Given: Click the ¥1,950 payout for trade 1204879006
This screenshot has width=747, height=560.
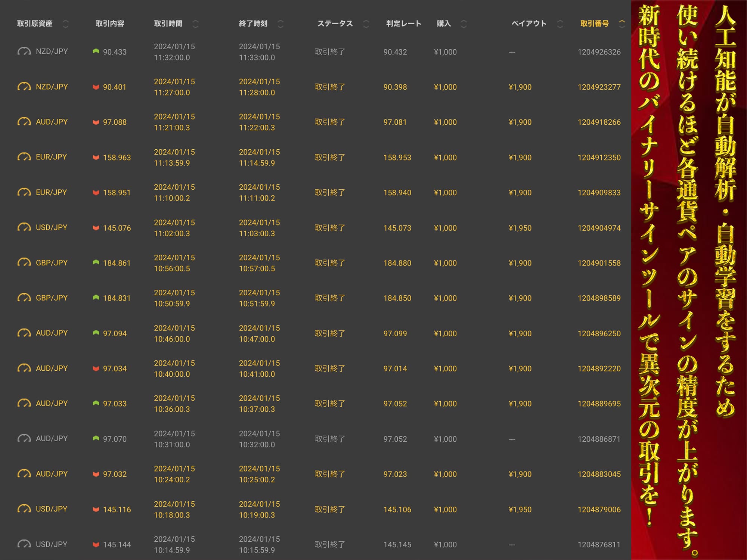Looking at the screenshot, I should pyautogui.click(x=520, y=510).
